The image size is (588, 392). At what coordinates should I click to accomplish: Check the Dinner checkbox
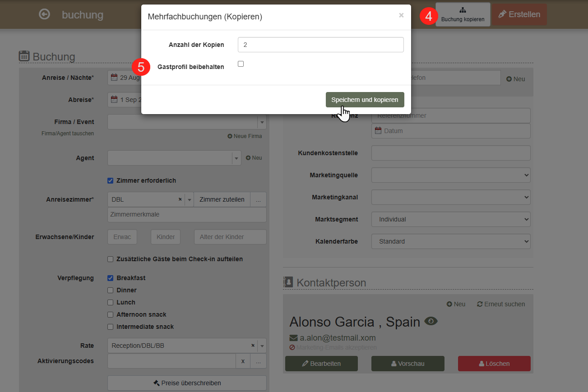click(110, 290)
